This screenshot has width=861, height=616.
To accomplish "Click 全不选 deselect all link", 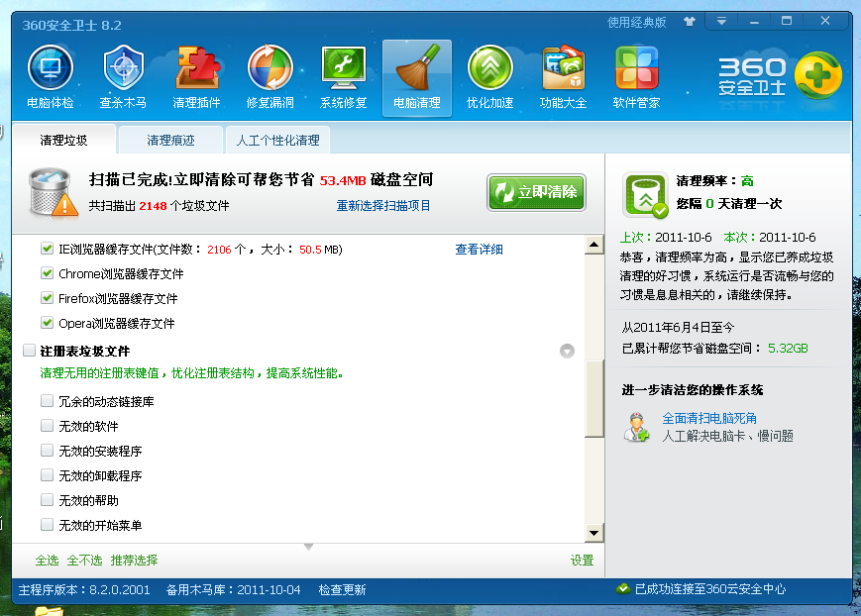I will (x=84, y=560).
